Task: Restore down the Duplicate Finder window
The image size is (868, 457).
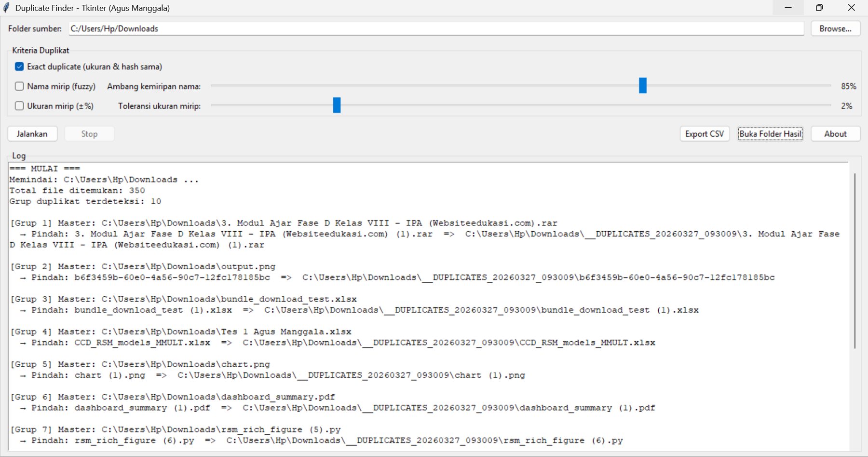Action: click(819, 8)
